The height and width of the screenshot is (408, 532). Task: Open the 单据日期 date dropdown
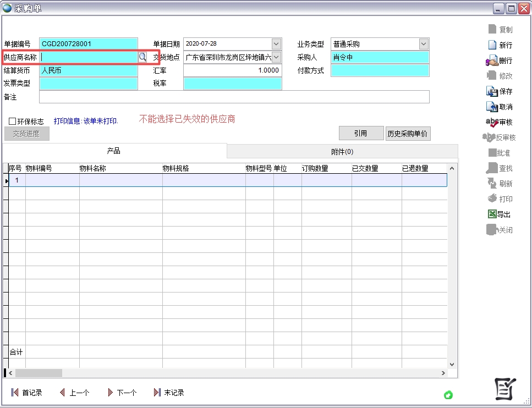pos(276,44)
